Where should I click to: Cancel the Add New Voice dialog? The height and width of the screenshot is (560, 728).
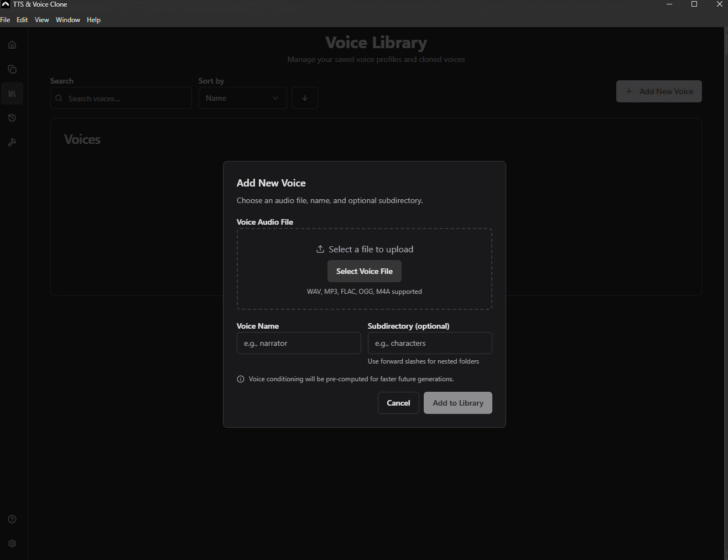[x=398, y=403]
